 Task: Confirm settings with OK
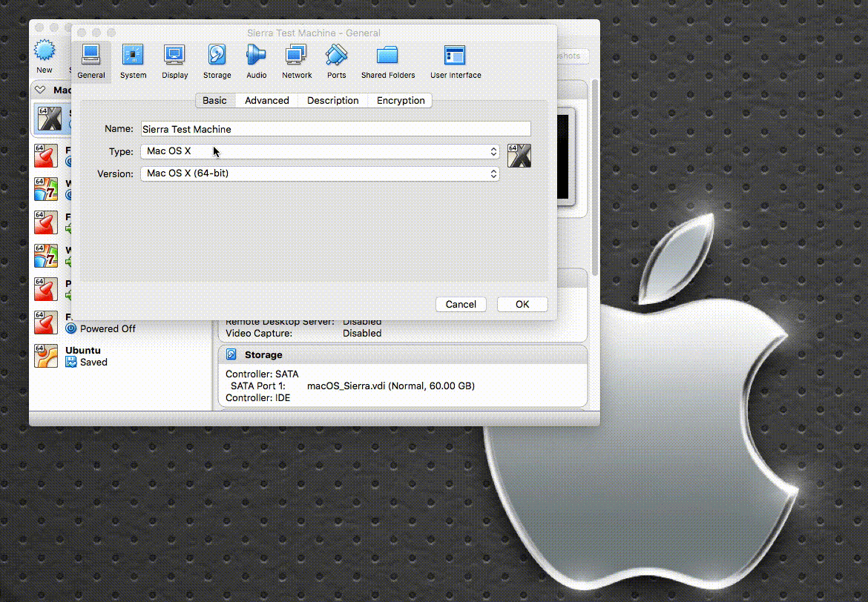522,304
